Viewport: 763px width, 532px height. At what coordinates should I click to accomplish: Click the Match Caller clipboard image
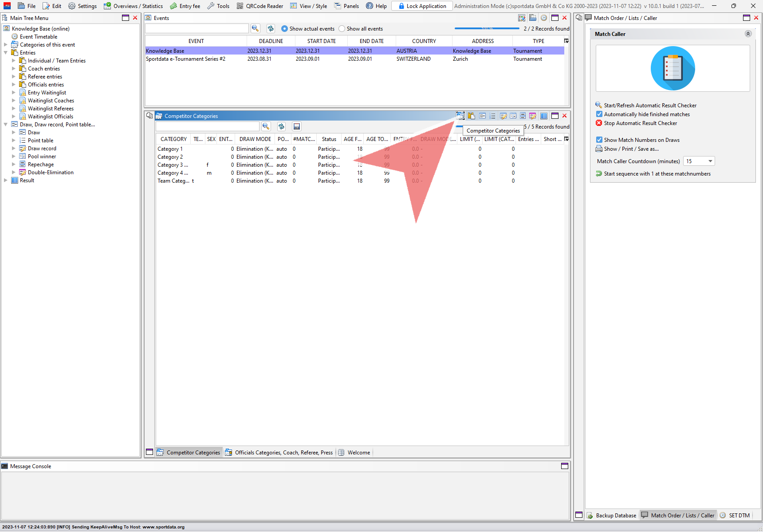[673, 69]
